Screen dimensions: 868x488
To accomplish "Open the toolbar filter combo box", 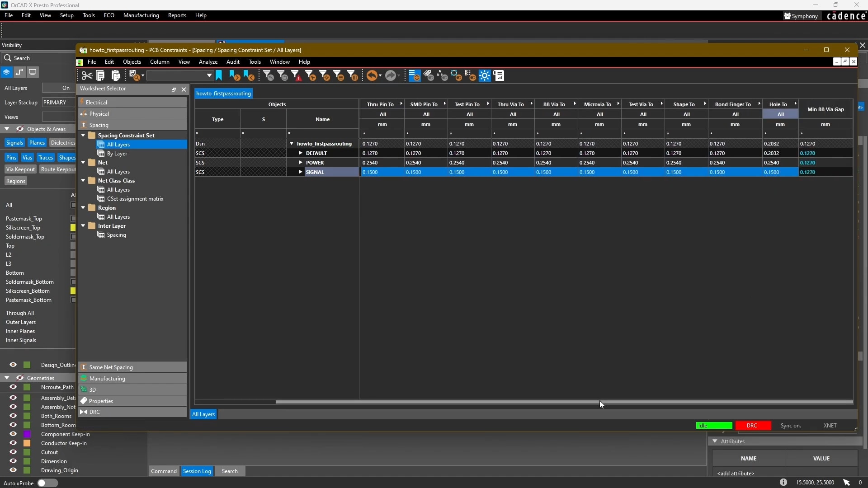I will coord(180,75).
